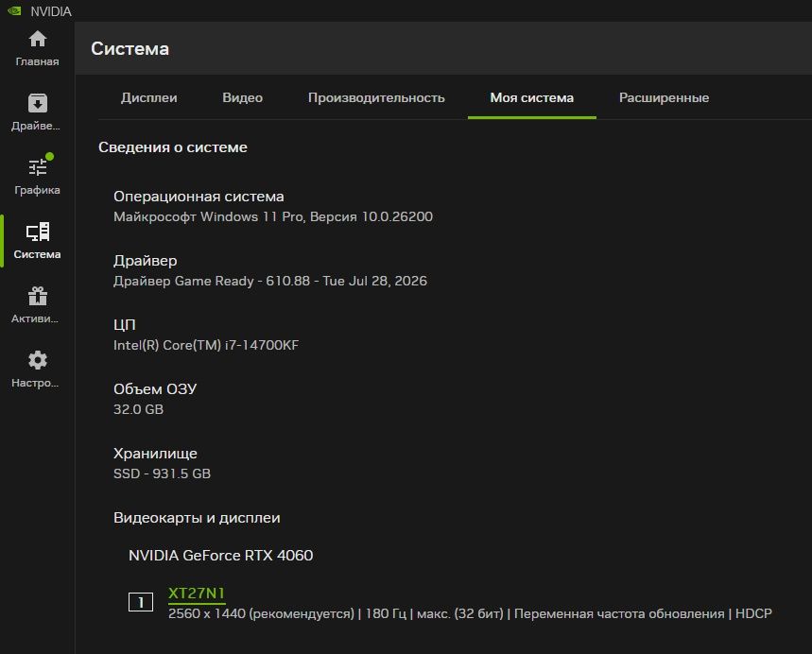
Task: Open the Активировать gift icon in sidebar
Action: click(x=37, y=296)
